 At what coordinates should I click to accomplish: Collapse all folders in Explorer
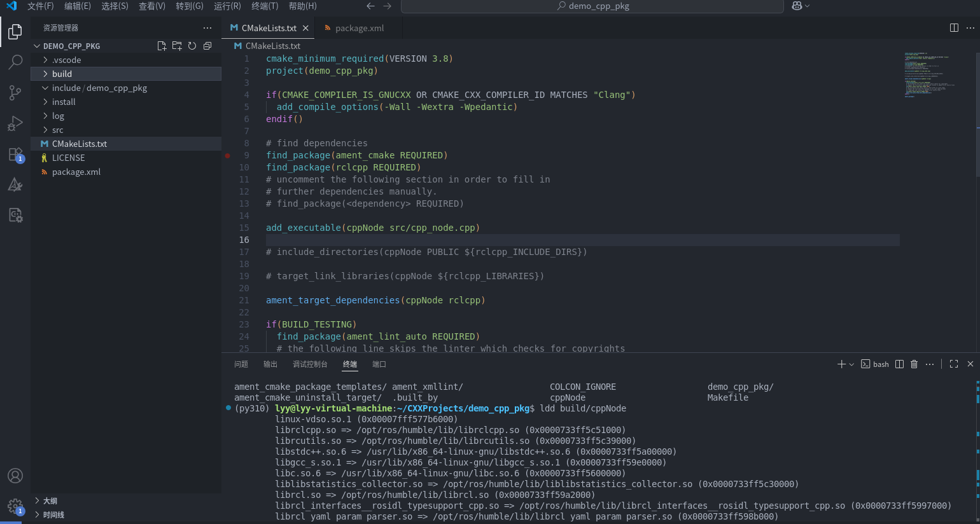[207, 46]
